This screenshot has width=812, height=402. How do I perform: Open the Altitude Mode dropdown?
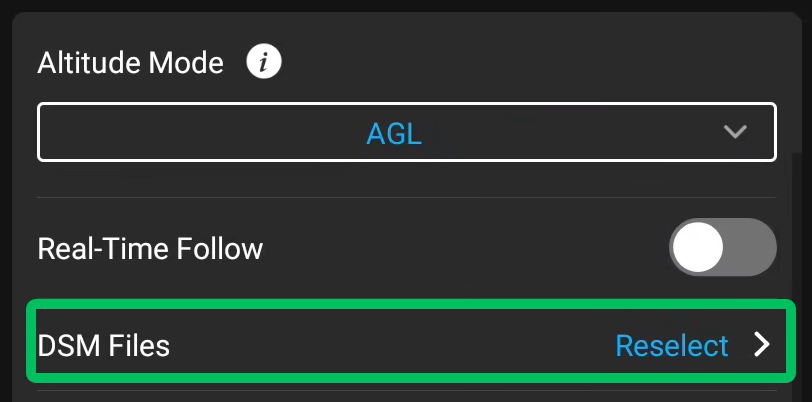[407, 132]
